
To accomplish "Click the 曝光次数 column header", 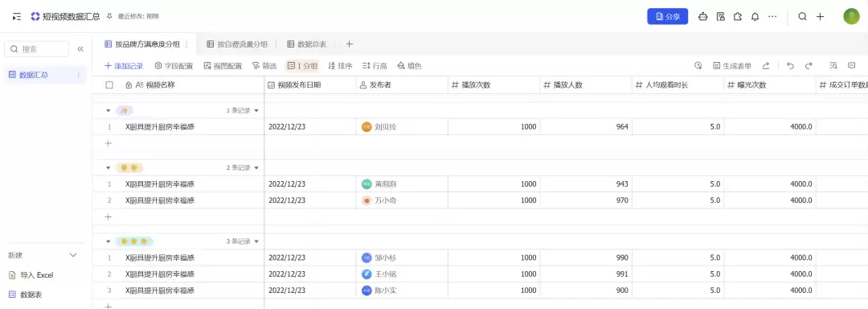I will [x=770, y=84].
